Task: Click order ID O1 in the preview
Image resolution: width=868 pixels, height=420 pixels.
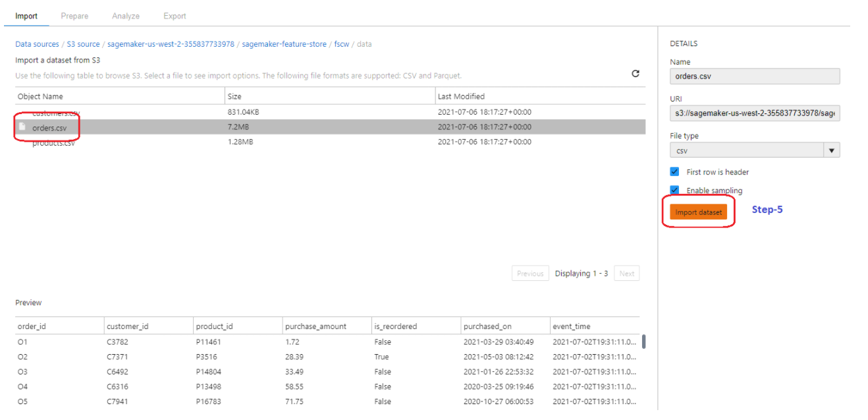Action: click(x=22, y=342)
